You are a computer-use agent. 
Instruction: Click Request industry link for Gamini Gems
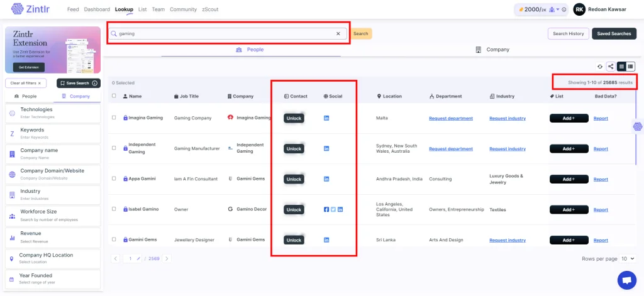[507, 240]
